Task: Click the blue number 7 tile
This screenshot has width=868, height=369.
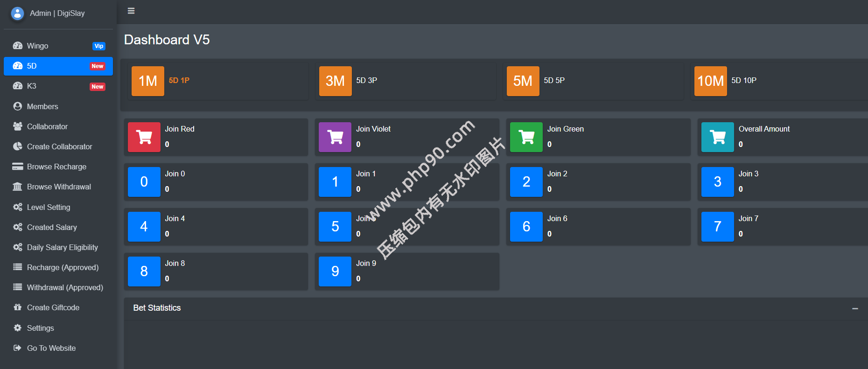Action: coord(717,227)
